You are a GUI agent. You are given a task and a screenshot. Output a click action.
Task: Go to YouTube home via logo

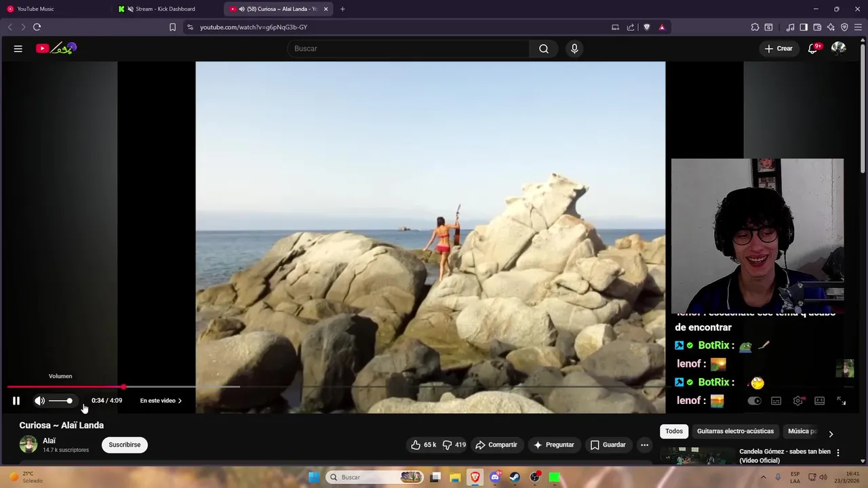click(x=56, y=48)
